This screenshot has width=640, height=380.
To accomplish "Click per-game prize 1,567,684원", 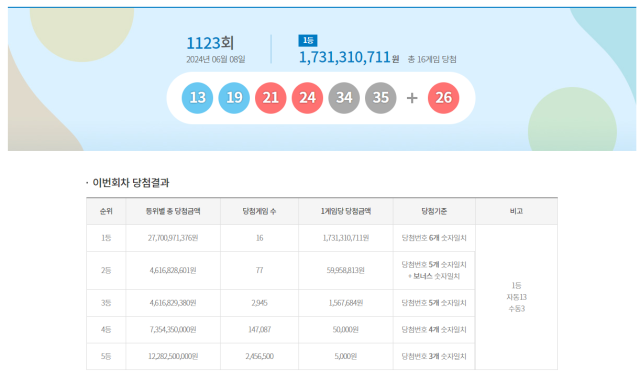I will [x=346, y=303].
